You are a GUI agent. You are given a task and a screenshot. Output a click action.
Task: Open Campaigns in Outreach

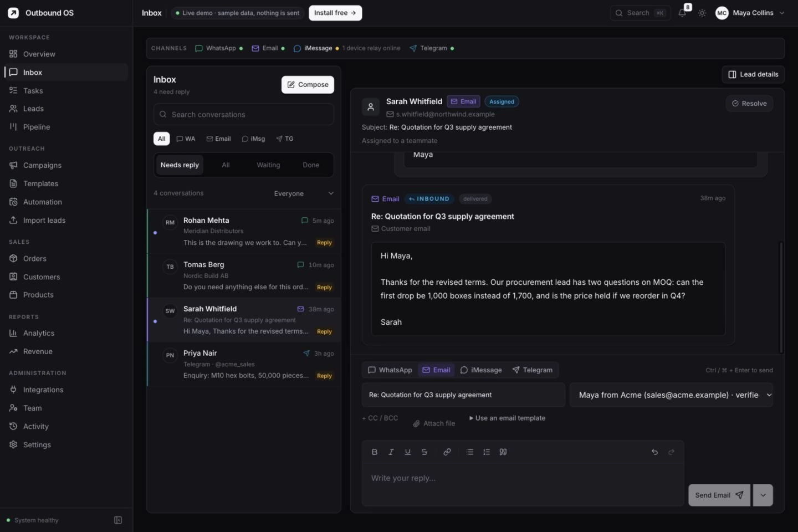click(x=66, y=165)
